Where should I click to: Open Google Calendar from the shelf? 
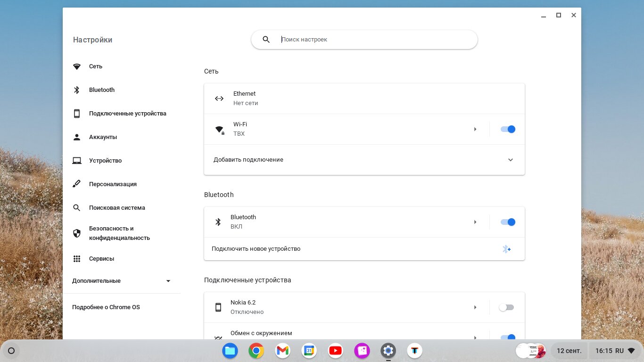click(x=309, y=351)
